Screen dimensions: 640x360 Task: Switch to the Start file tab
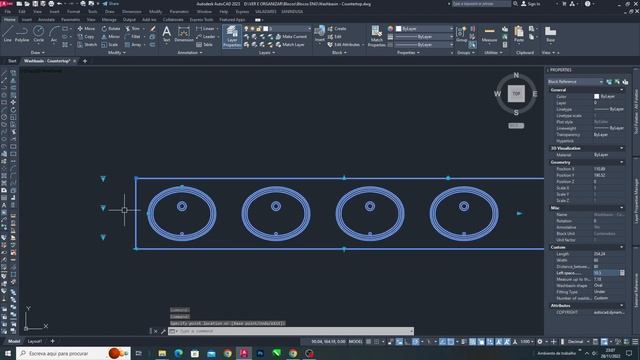12,61
